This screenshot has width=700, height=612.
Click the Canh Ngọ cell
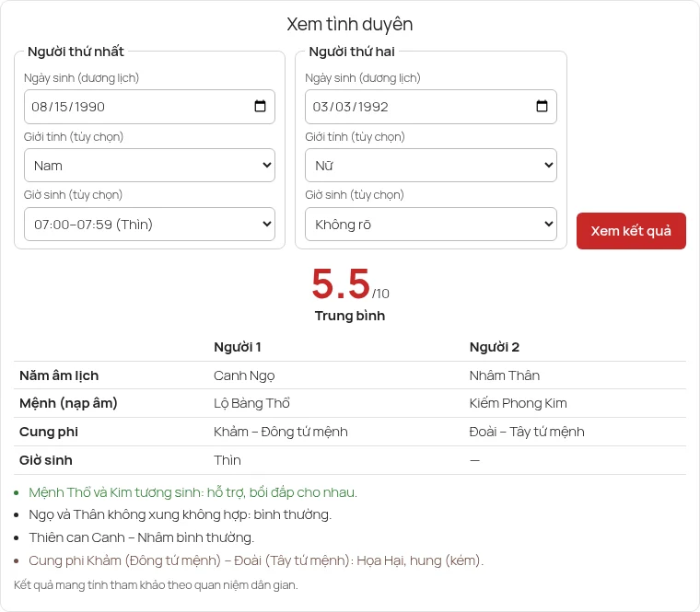point(244,375)
